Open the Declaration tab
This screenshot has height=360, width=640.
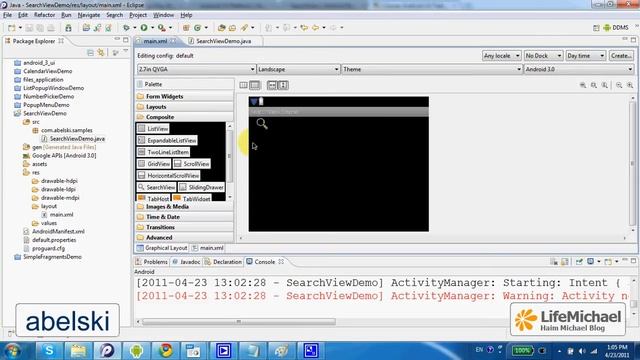(x=223, y=262)
